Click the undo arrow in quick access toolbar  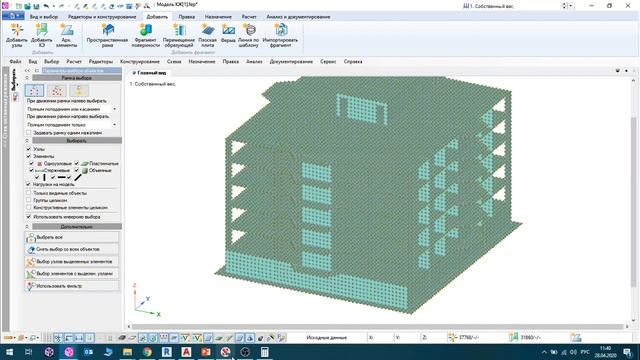tap(46, 6)
